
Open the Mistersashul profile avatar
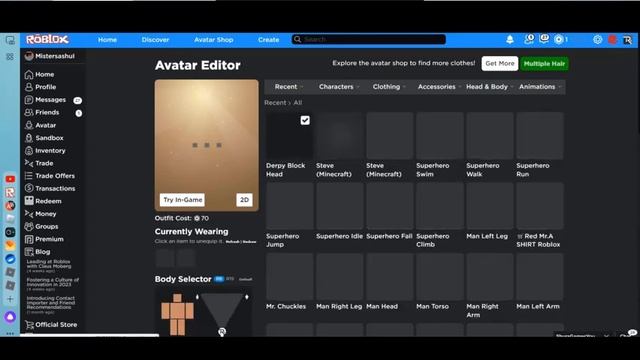point(29,56)
